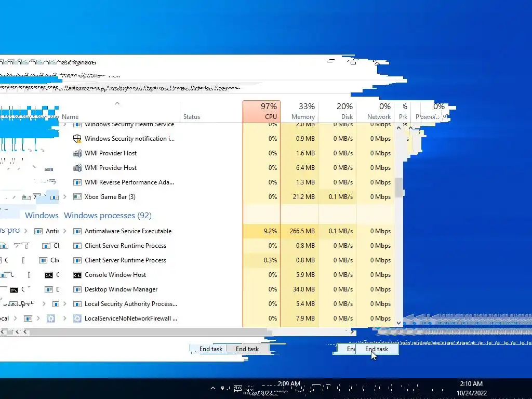Click the Xbox Game Bar process icon

[x=77, y=197]
